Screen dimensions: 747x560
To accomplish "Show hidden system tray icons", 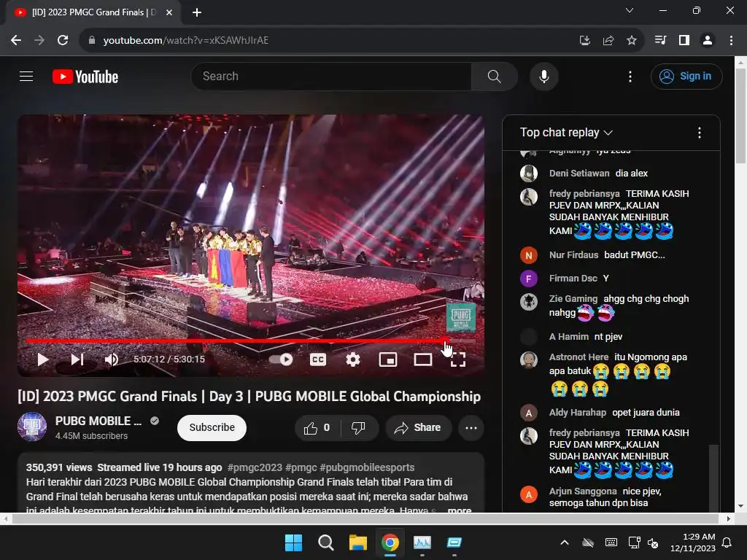I will (x=564, y=542).
